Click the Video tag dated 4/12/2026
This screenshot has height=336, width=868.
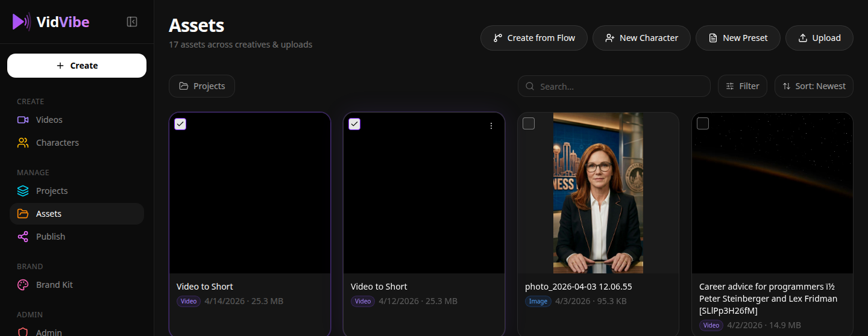(363, 301)
